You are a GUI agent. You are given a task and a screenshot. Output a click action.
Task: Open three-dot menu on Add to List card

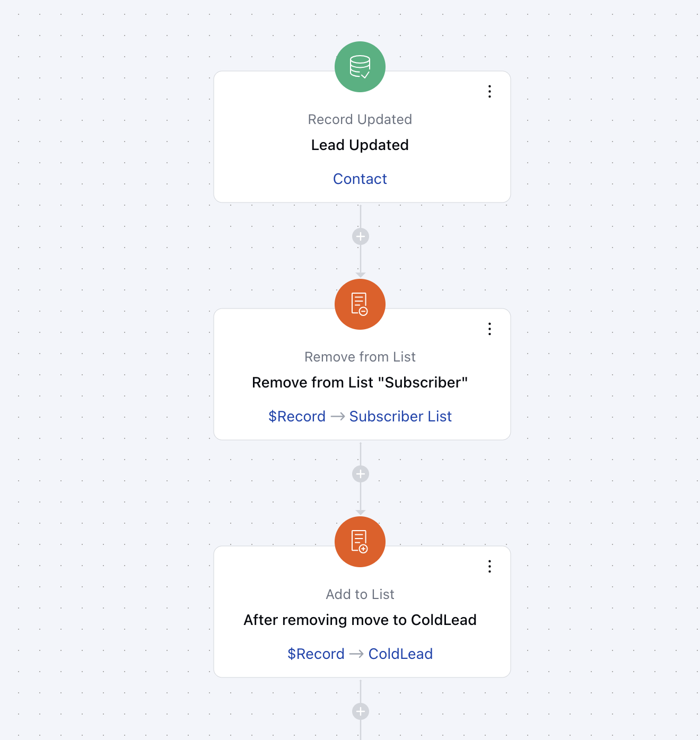[489, 567]
